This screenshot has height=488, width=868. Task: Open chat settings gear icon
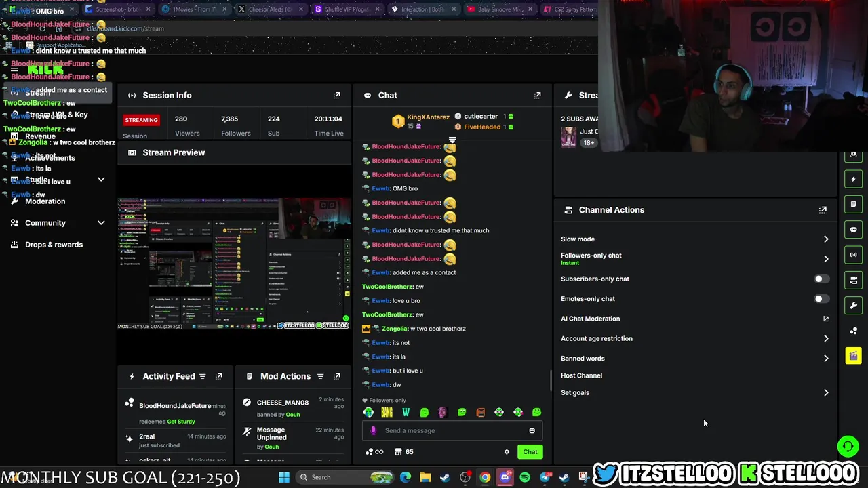click(x=506, y=452)
